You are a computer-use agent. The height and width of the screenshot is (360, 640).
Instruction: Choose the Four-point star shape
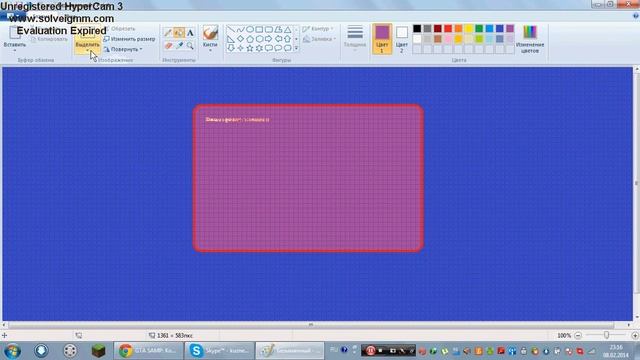pos(240,48)
